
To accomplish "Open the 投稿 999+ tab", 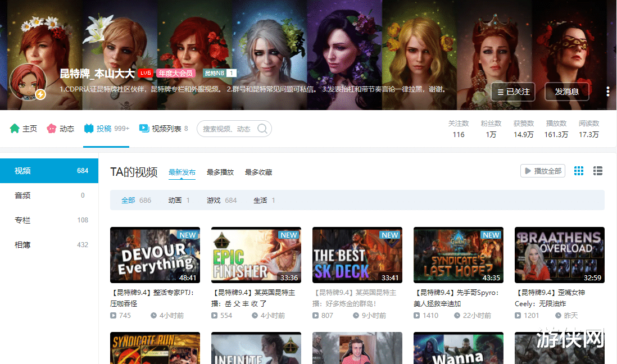I will coord(106,129).
